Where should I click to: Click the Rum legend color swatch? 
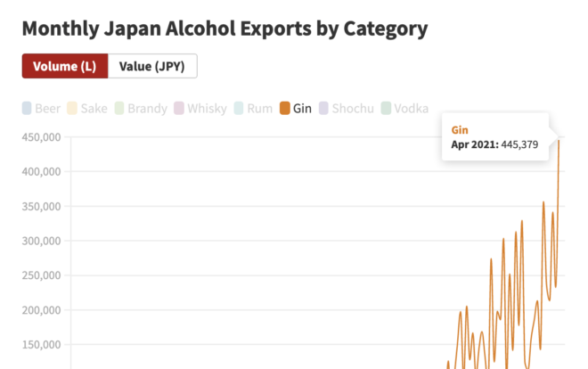click(x=239, y=108)
